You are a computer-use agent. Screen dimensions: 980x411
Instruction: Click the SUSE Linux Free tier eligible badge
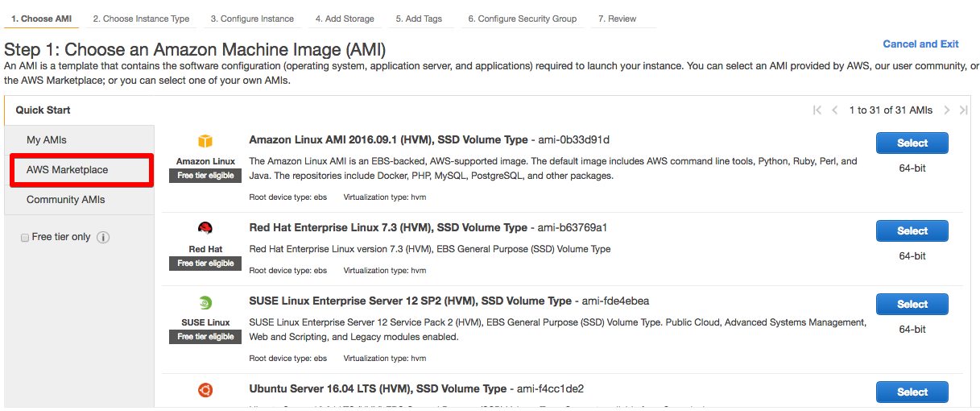(205, 337)
